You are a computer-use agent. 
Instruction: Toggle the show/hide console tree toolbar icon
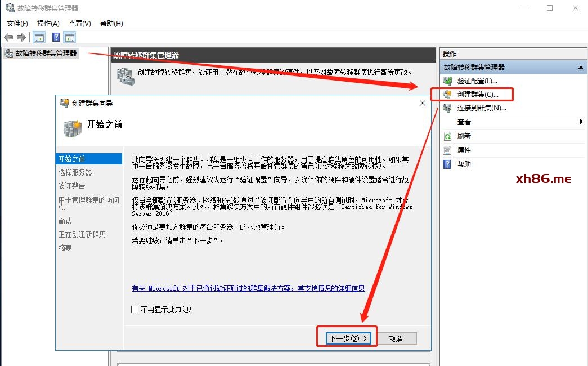tap(39, 37)
